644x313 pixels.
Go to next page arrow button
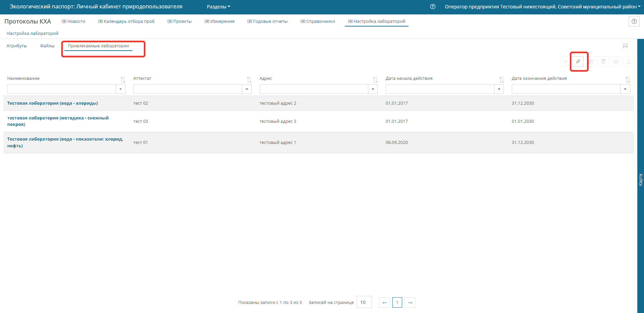pos(410,303)
